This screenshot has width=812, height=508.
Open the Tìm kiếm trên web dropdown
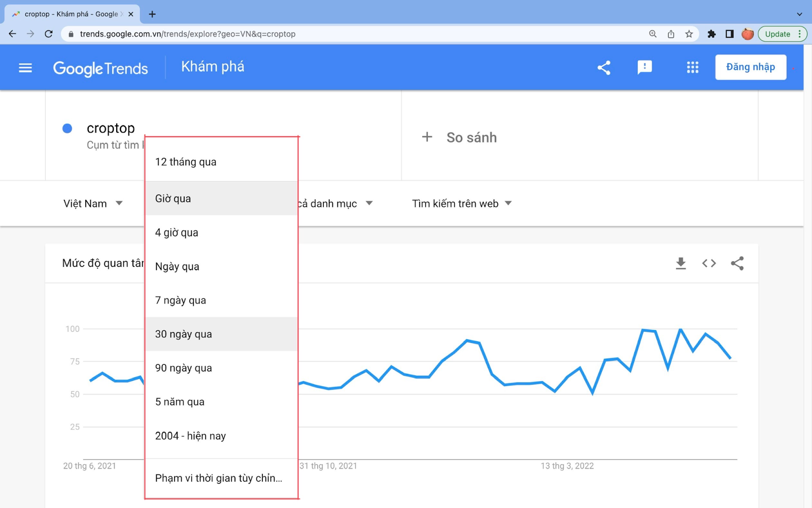[x=462, y=203]
